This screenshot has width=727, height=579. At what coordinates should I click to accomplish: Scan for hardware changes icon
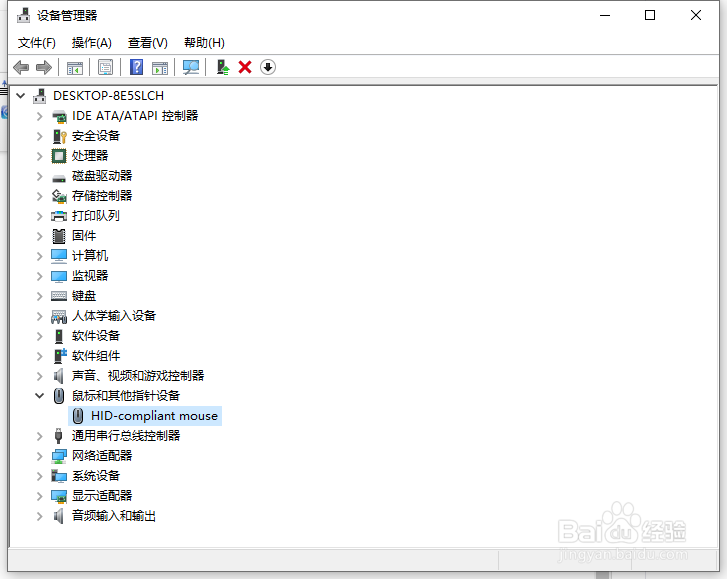coord(191,68)
